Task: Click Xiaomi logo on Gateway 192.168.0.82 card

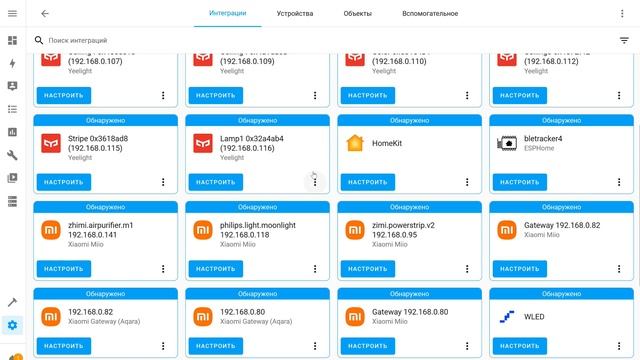Action: (507, 230)
